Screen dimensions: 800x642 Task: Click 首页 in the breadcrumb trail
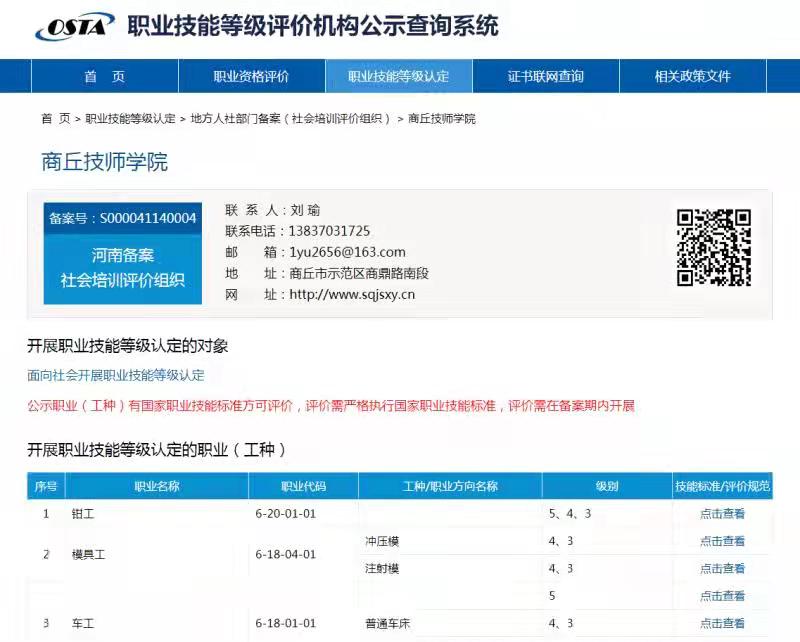pyautogui.click(x=56, y=119)
